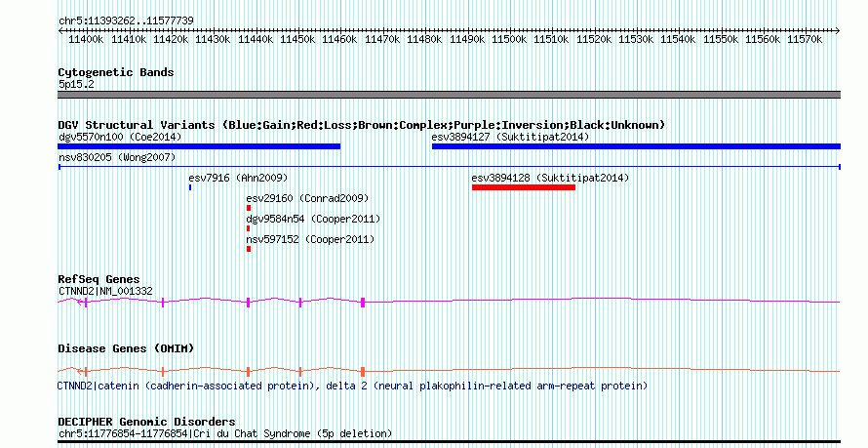The width and height of the screenshot is (868, 448).
Task: Click the 11460k ruler tick label
Action: (340, 40)
